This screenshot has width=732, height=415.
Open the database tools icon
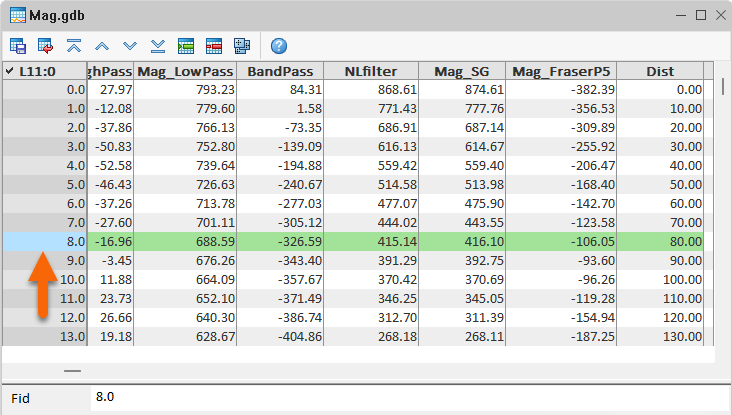point(242,46)
